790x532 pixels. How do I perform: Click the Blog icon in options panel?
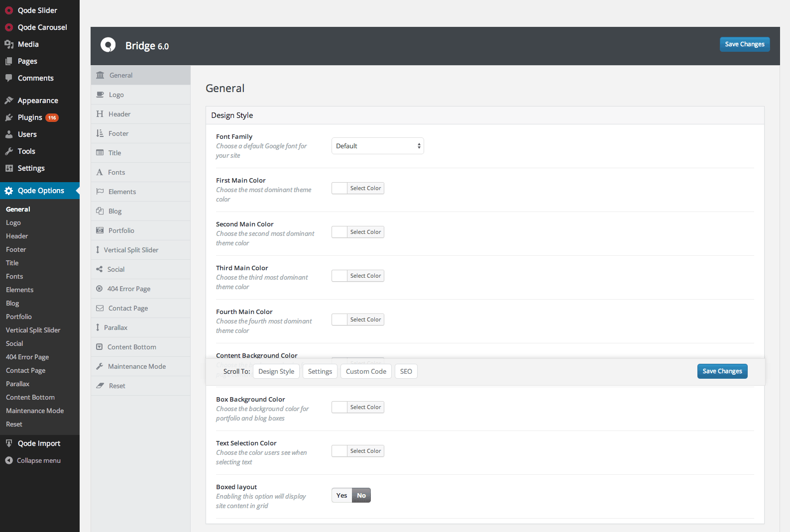(100, 211)
